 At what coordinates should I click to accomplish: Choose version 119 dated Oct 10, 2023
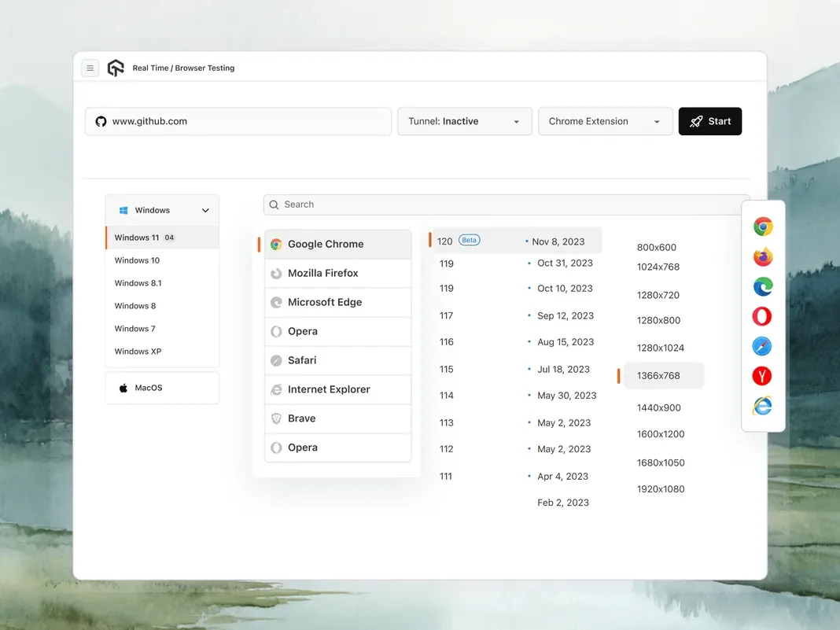[x=518, y=288]
